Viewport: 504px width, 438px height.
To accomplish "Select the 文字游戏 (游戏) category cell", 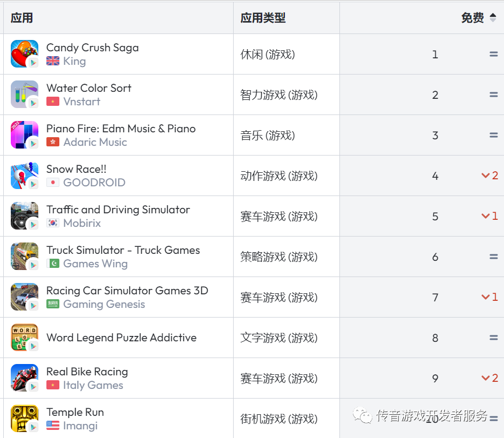I will pos(279,338).
